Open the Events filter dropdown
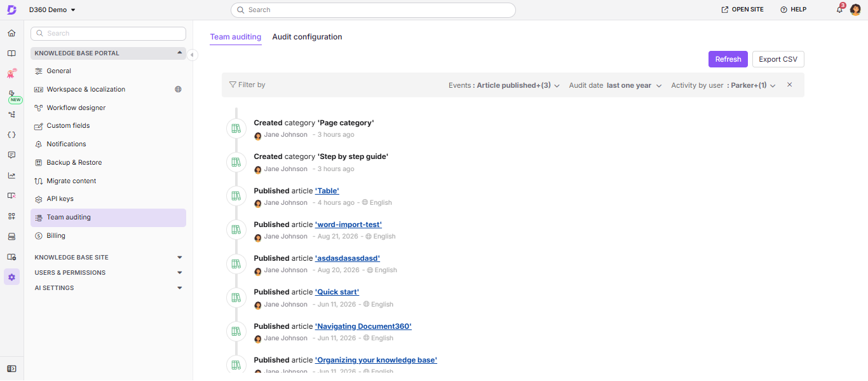 (x=504, y=85)
